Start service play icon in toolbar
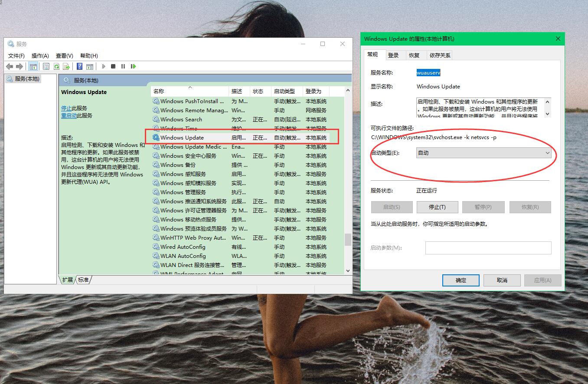 [x=104, y=66]
